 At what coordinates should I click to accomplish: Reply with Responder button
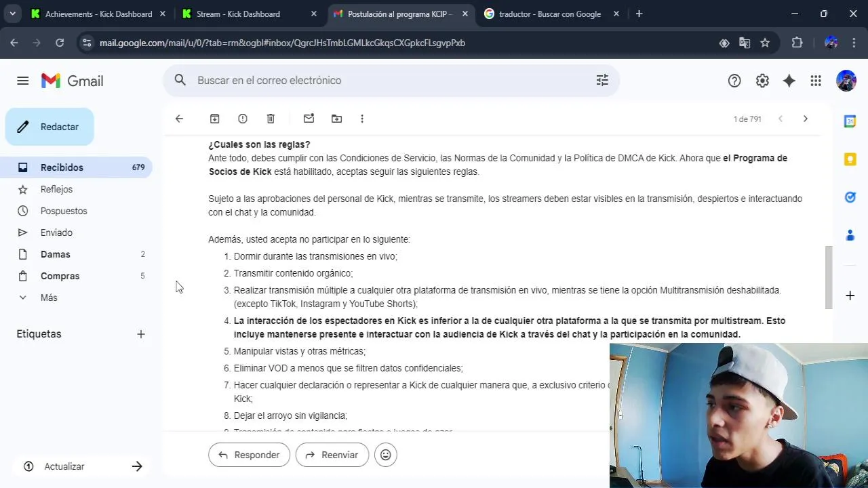point(249,455)
